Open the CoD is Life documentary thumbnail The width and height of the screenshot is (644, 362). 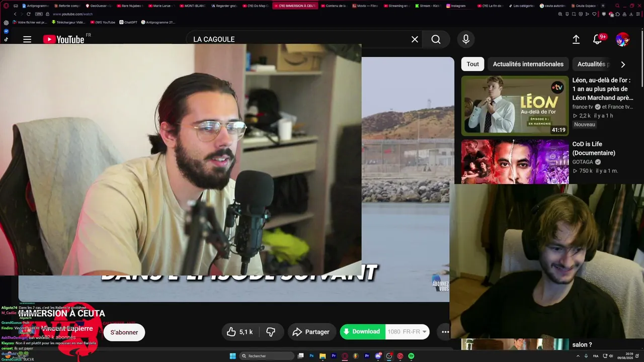515,162
